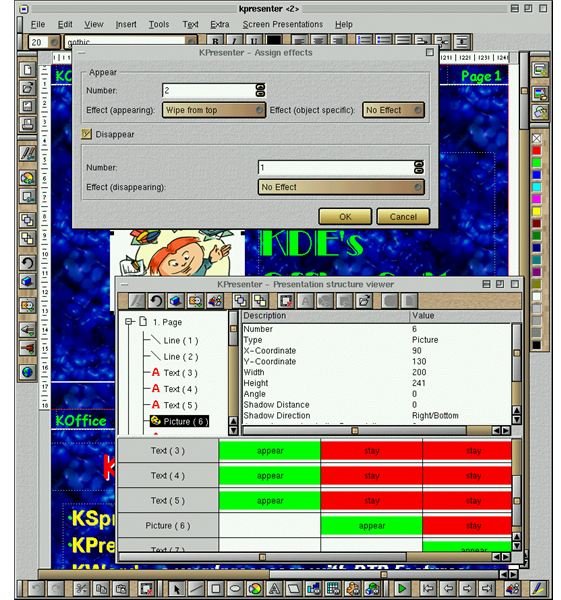Click the OK button
This screenshot has width=561, height=600.
[345, 217]
